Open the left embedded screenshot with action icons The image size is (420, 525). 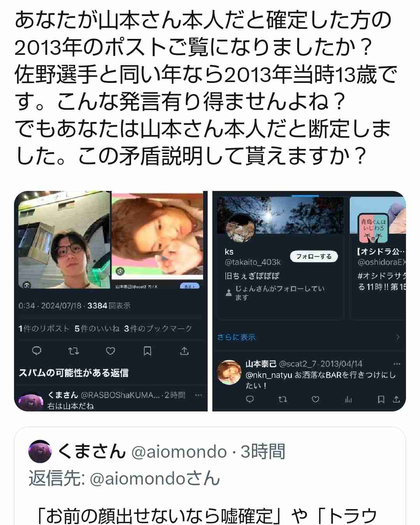pos(111,301)
